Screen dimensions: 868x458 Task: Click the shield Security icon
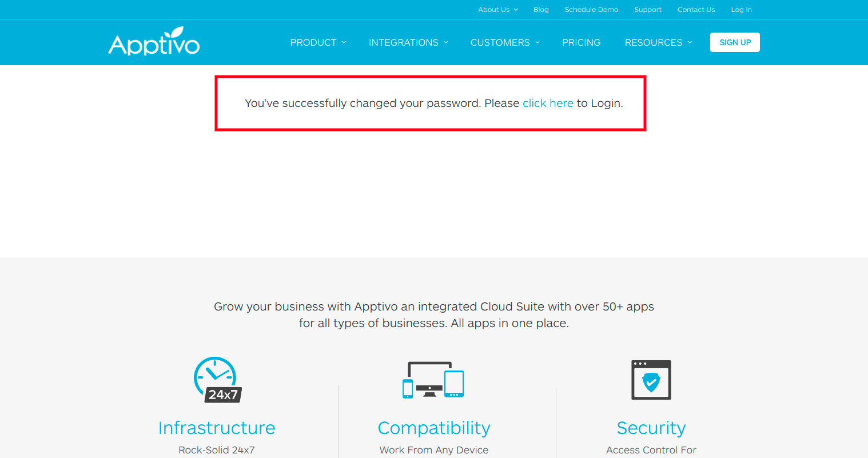[651, 380]
